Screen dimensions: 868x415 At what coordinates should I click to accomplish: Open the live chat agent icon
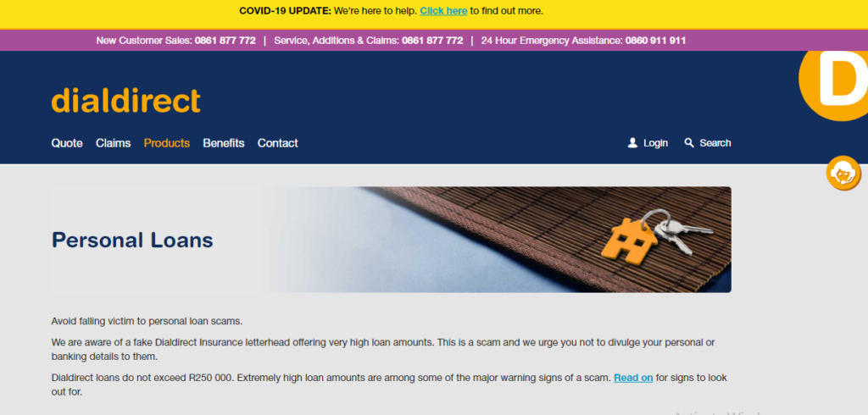point(843,173)
